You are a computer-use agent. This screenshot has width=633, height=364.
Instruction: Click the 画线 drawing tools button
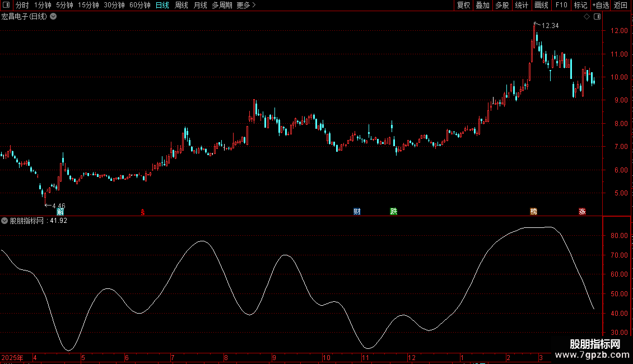click(541, 5)
